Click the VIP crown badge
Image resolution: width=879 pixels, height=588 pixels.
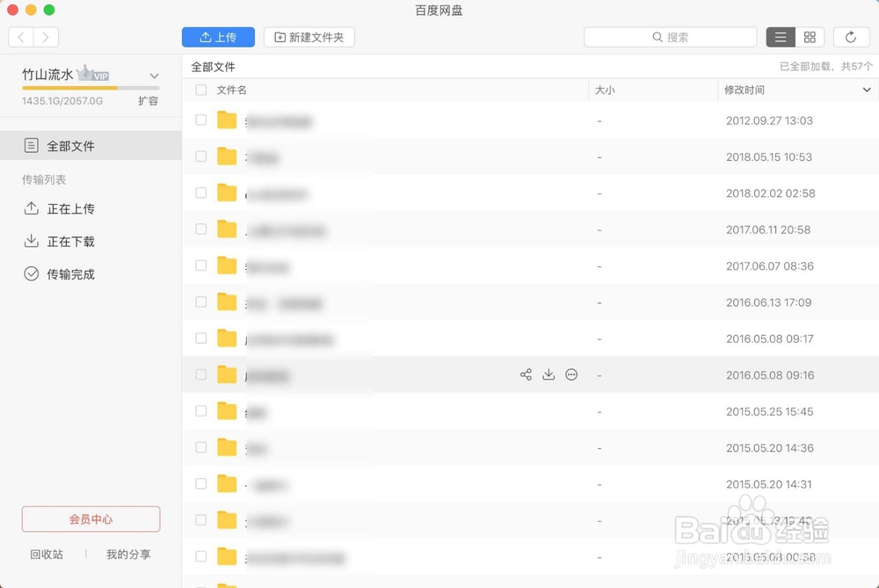tap(93, 74)
